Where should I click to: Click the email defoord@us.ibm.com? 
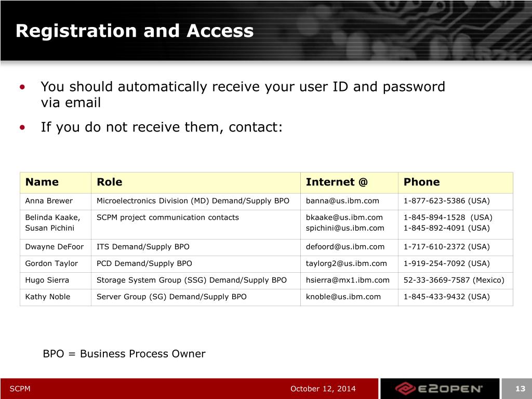click(x=345, y=247)
